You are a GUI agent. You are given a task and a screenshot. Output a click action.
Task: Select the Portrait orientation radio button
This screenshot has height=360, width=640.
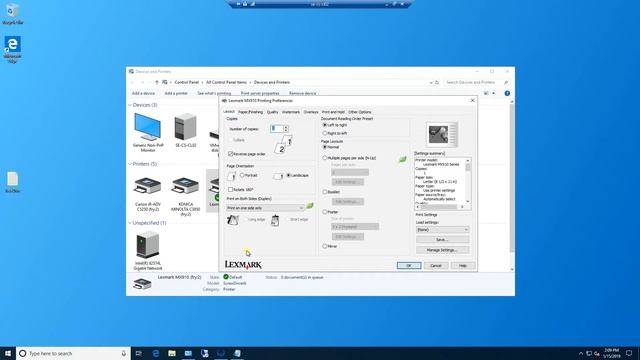pyautogui.click(x=242, y=176)
